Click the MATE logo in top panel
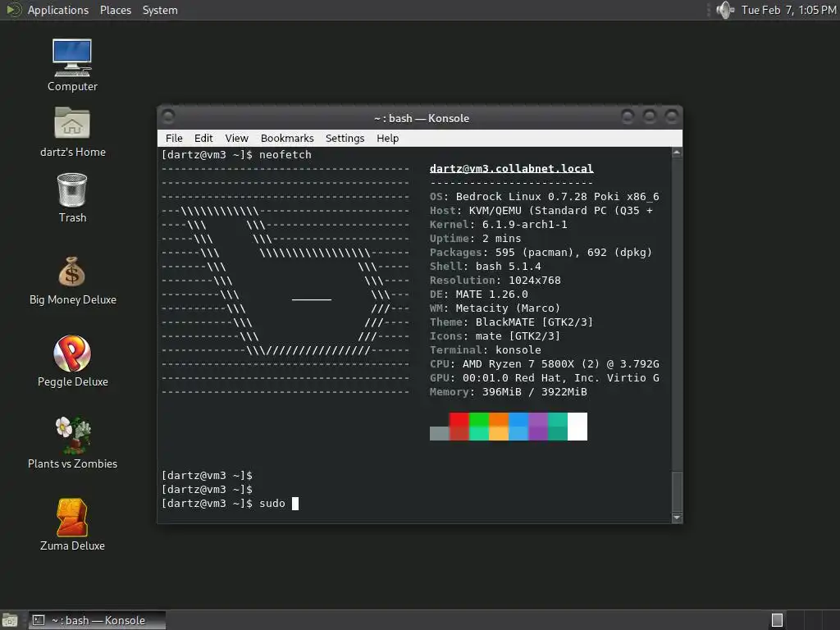 pos(13,10)
